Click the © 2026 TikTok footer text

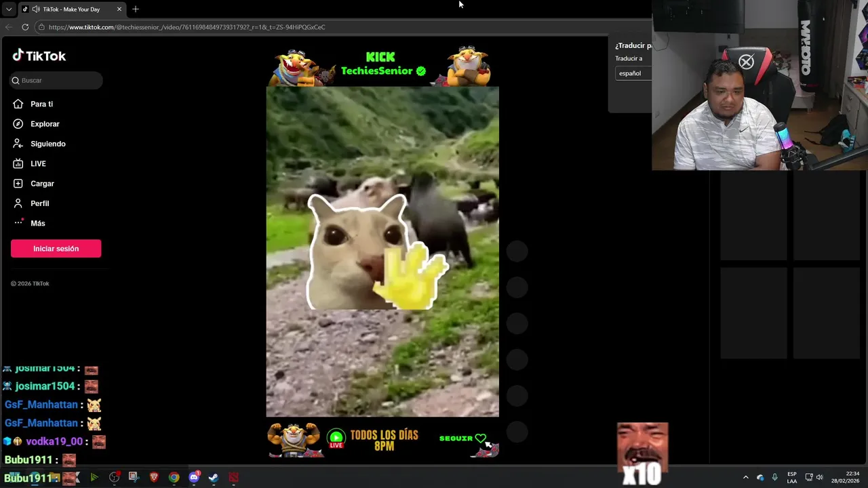(x=30, y=283)
